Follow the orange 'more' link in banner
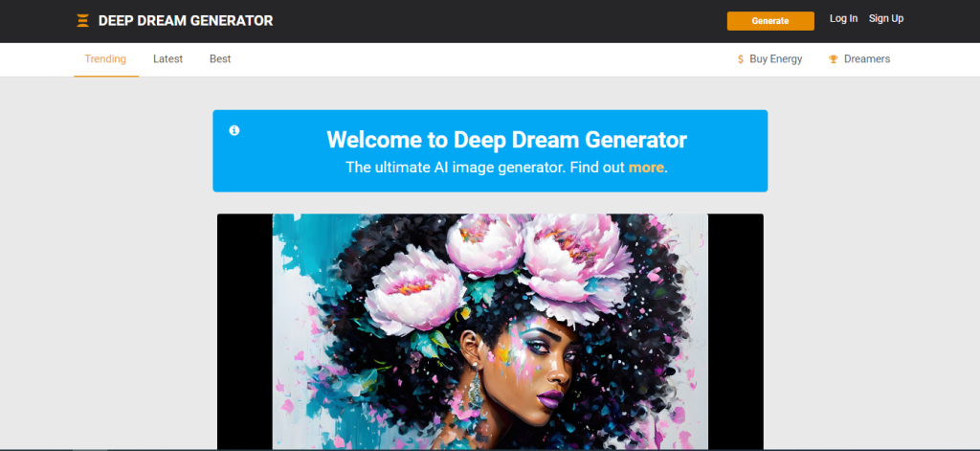Viewport: 980px width, 451px height. click(646, 168)
